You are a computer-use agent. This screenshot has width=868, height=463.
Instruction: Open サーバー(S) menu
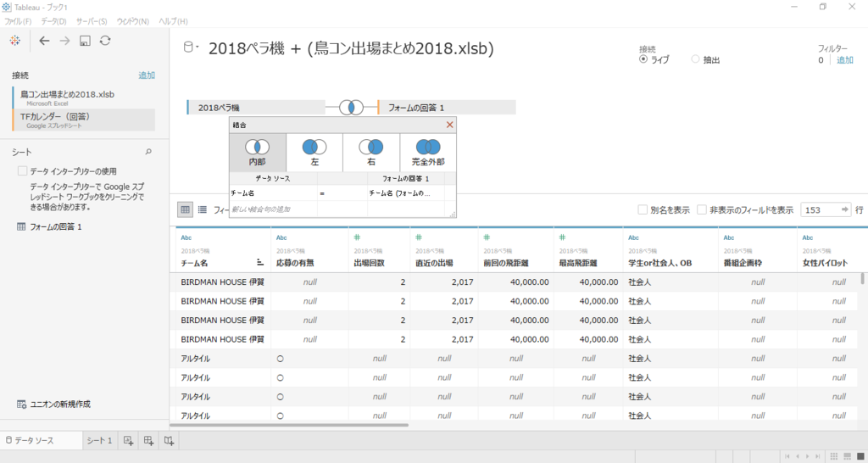coord(92,21)
